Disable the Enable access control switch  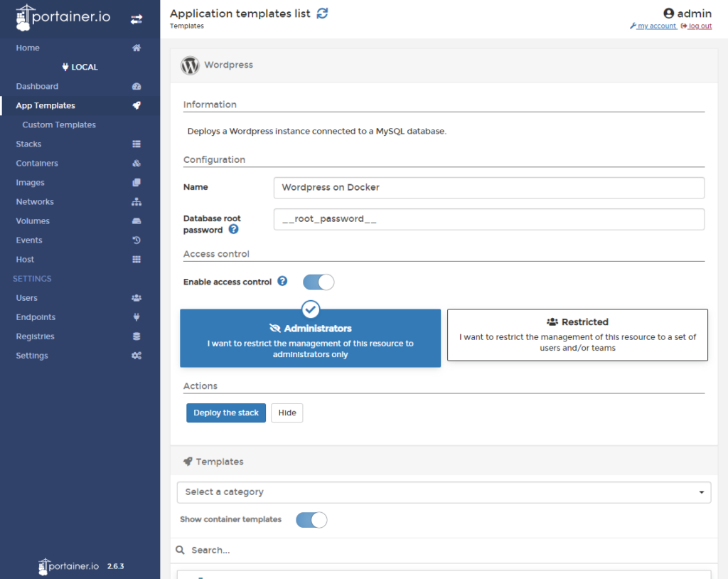click(x=318, y=282)
